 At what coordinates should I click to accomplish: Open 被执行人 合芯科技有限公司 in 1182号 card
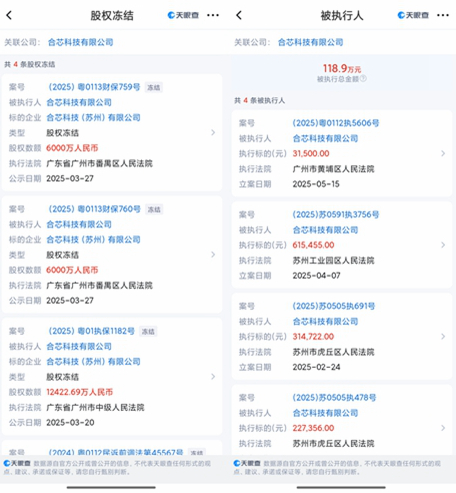[x=79, y=346]
